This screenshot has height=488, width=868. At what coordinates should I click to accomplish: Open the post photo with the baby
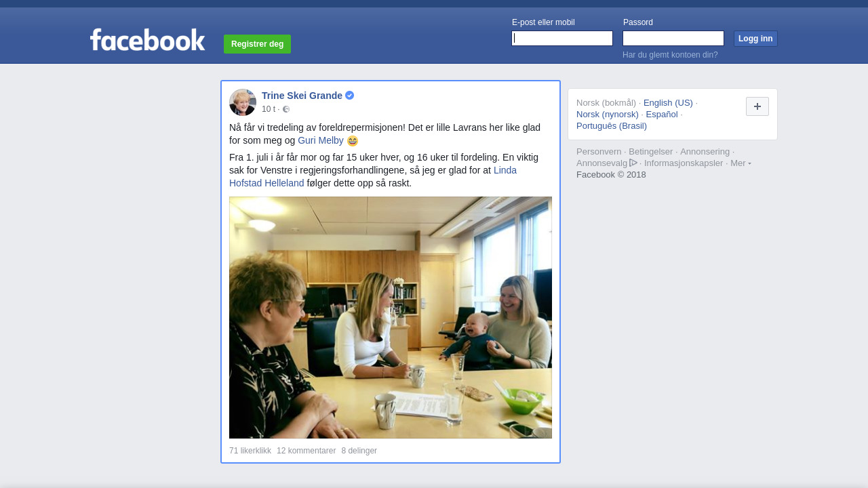tap(391, 317)
